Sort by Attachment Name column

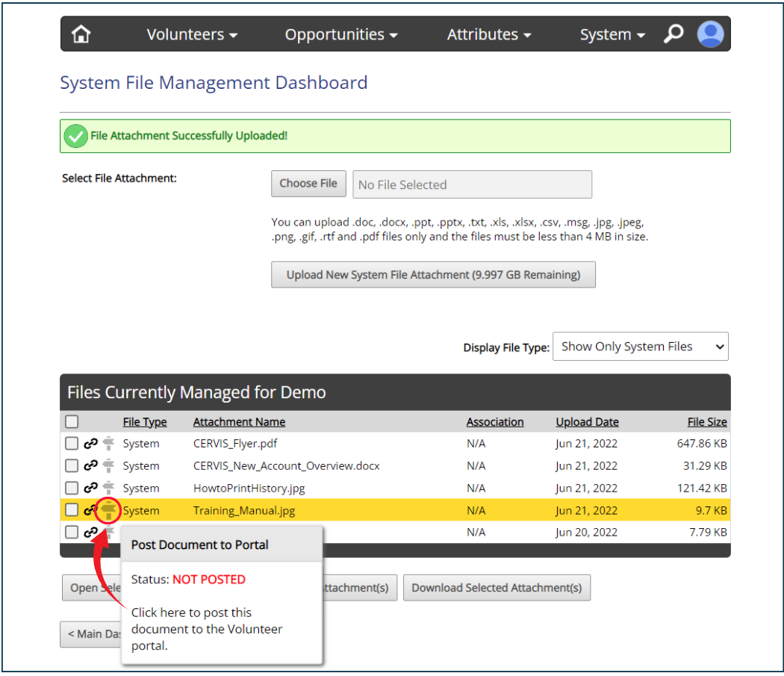pos(239,422)
